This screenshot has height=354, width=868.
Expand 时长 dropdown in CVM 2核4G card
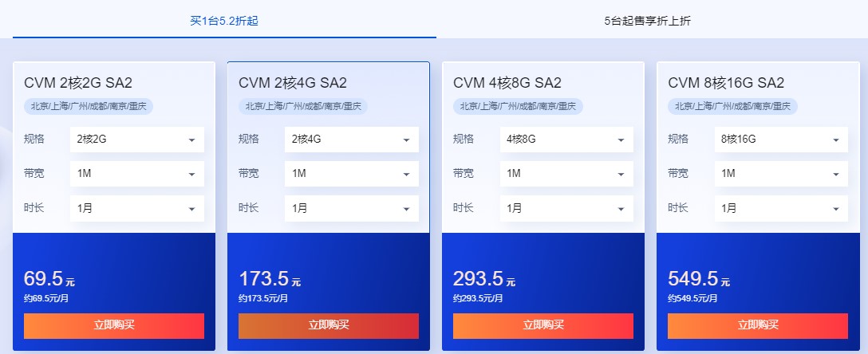pyautogui.click(x=352, y=208)
